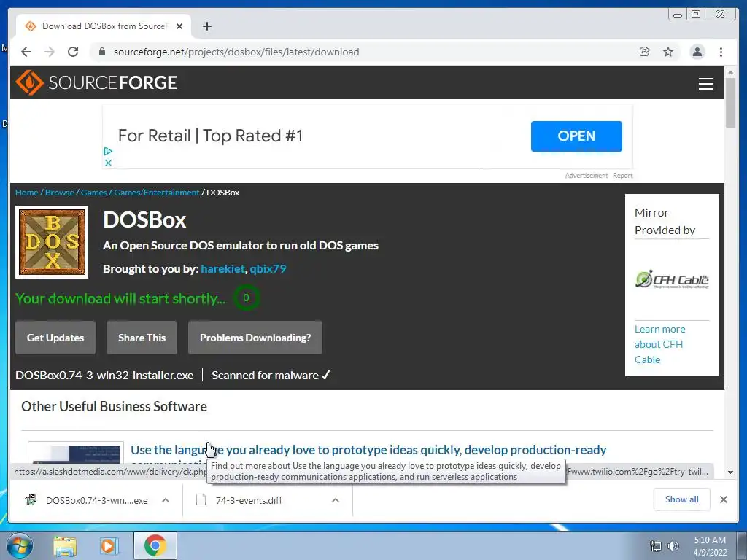Click the Games/Entertainment breadcrumb link

[157, 192]
